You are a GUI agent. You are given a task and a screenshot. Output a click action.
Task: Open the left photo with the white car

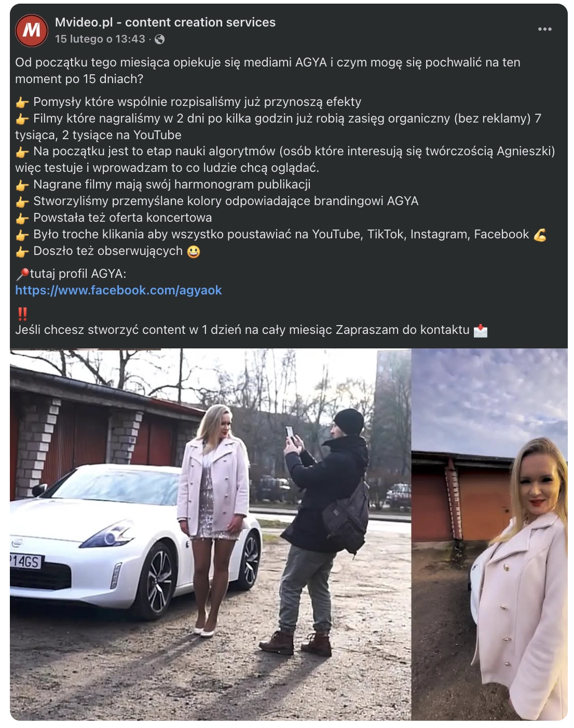coord(210,534)
